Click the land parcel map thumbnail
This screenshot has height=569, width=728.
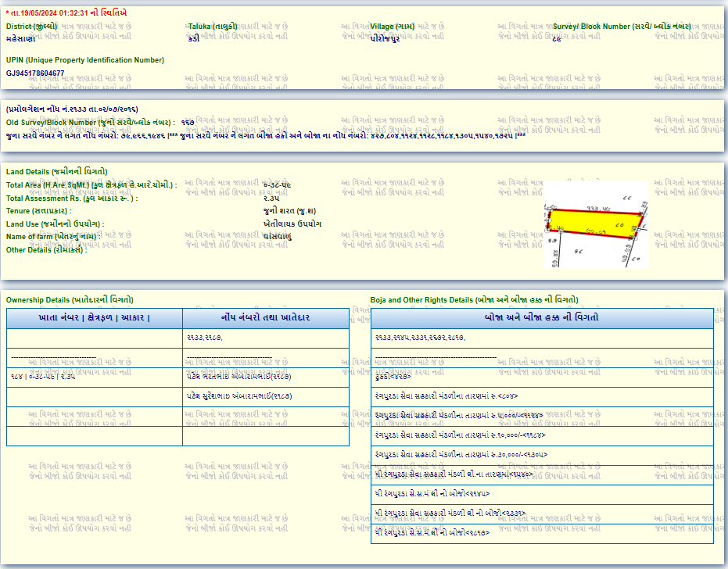(x=596, y=224)
